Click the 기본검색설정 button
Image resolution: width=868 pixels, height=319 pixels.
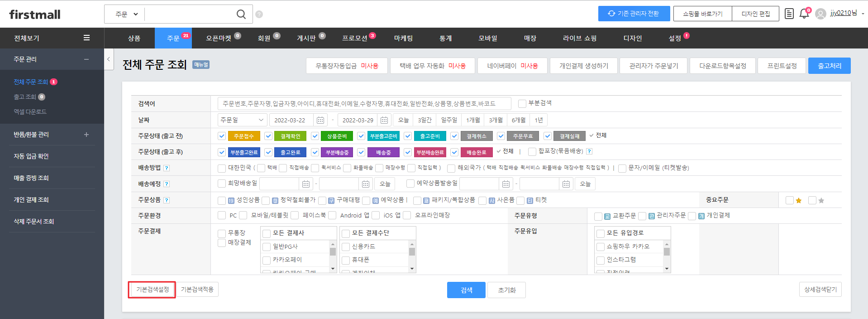(x=152, y=290)
